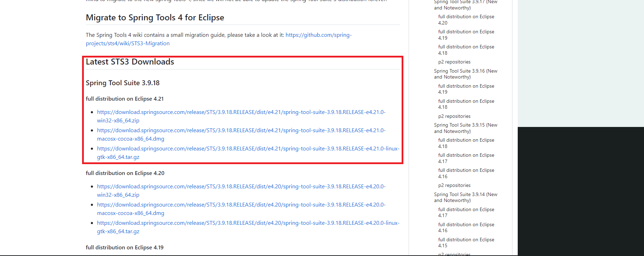Download the e4.20 macosx-cocoa dmg file
Image resolution: width=644 pixels, height=256 pixels.
(x=241, y=209)
